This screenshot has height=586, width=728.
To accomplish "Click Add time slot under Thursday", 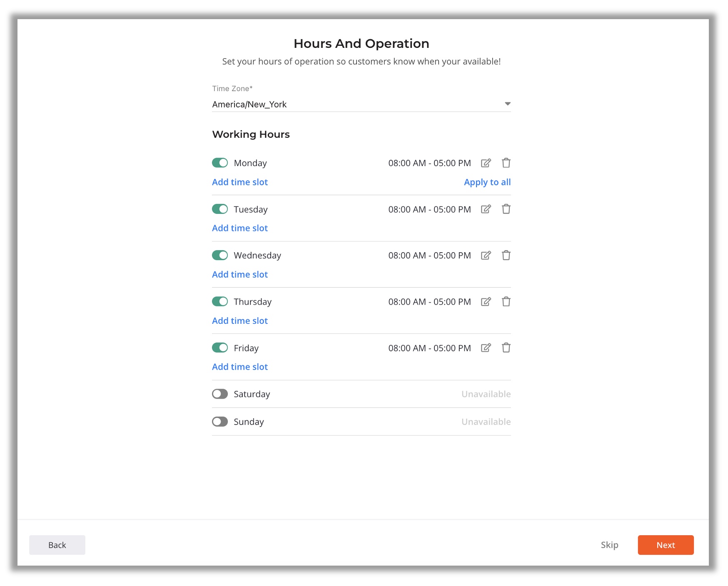I will [x=240, y=320].
